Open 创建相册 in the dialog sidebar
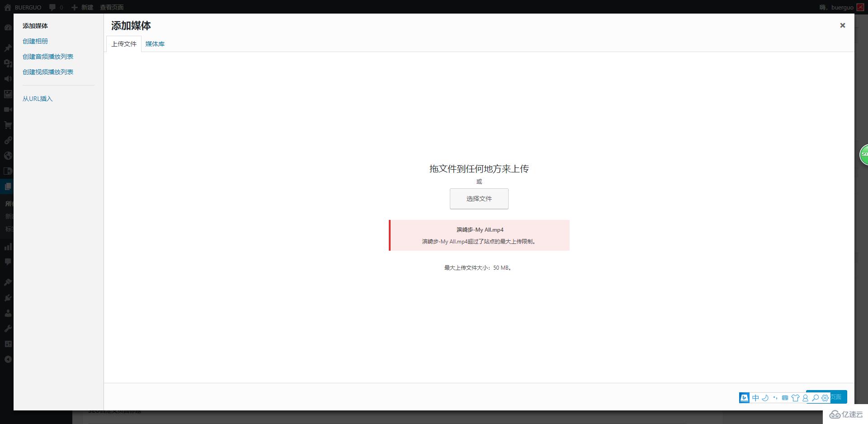 click(x=35, y=41)
